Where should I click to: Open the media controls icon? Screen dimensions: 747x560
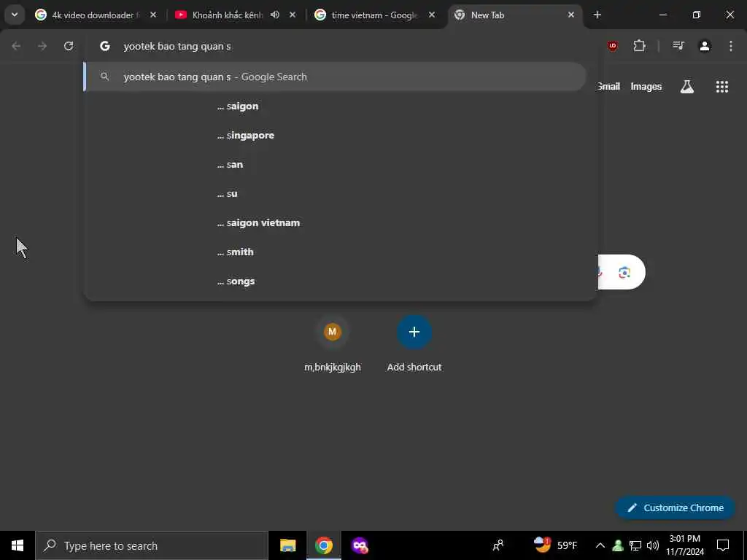coord(678,46)
